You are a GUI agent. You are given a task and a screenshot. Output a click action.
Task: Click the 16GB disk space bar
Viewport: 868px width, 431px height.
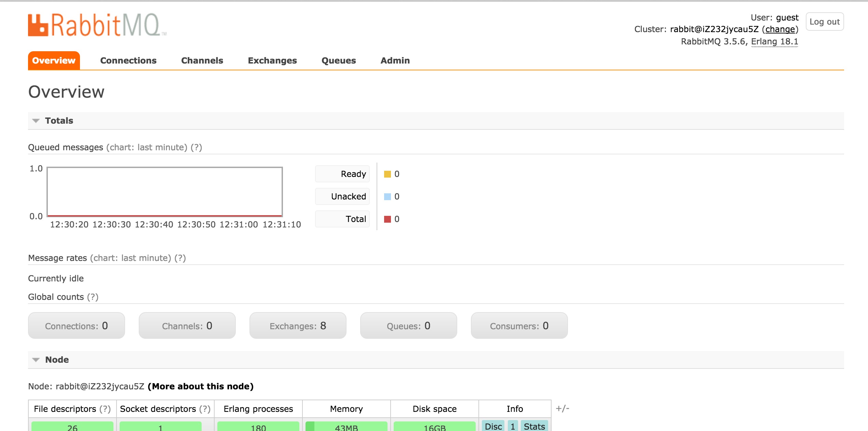pos(435,426)
